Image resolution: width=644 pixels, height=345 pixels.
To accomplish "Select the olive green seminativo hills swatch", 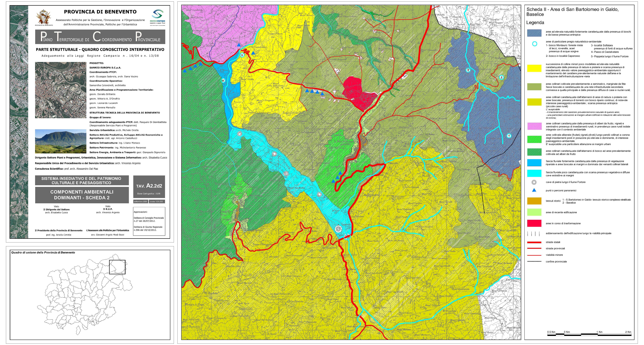I will coord(534,86).
